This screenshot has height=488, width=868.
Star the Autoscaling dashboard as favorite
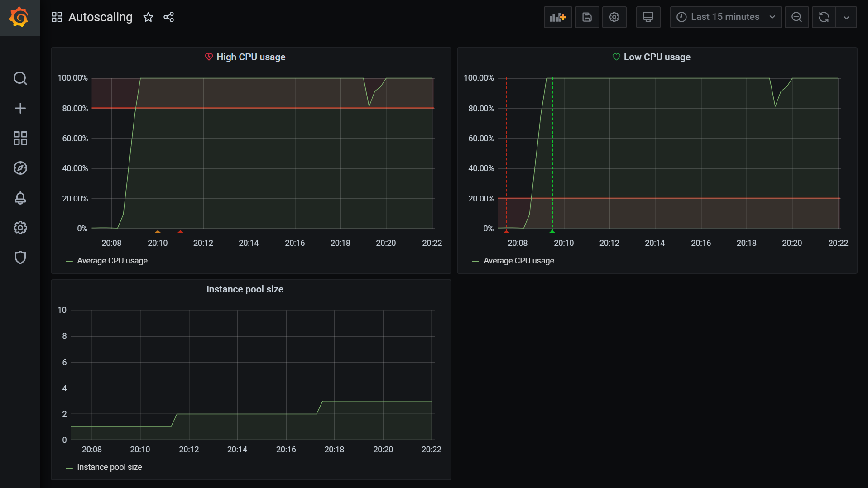148,17
